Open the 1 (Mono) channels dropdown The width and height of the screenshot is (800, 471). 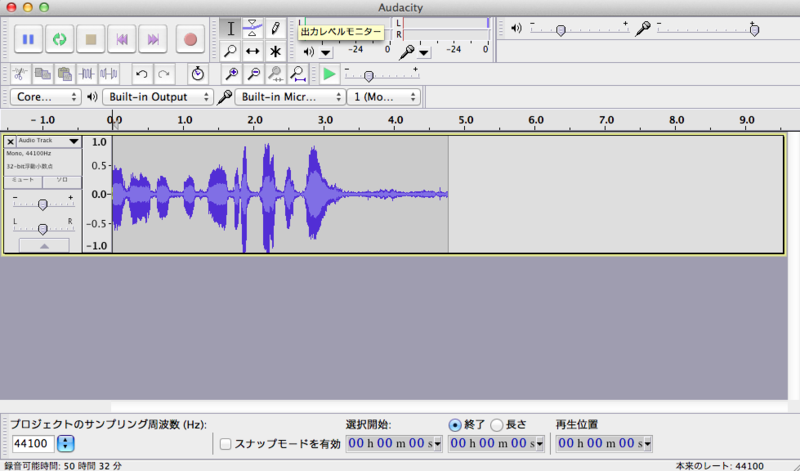(384, 97)
